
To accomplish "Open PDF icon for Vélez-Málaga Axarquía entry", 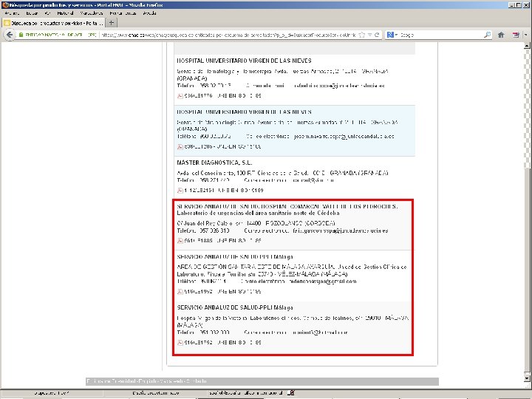I will [180, 292].
